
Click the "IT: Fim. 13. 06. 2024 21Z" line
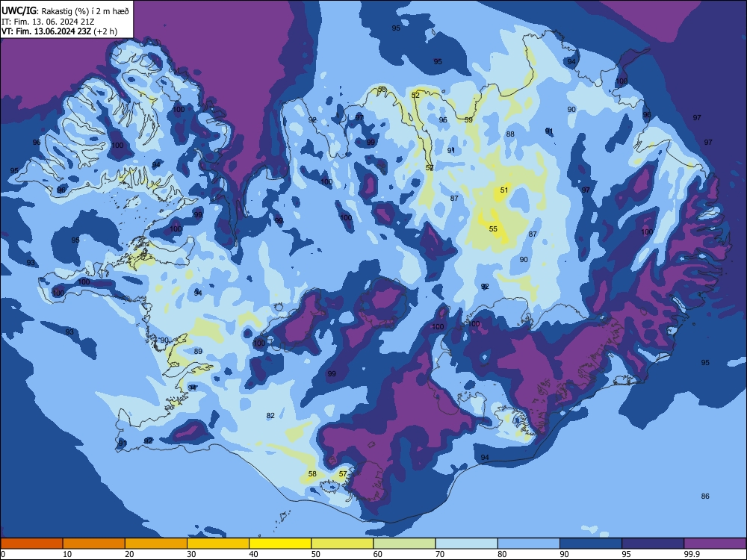point(48,22)
